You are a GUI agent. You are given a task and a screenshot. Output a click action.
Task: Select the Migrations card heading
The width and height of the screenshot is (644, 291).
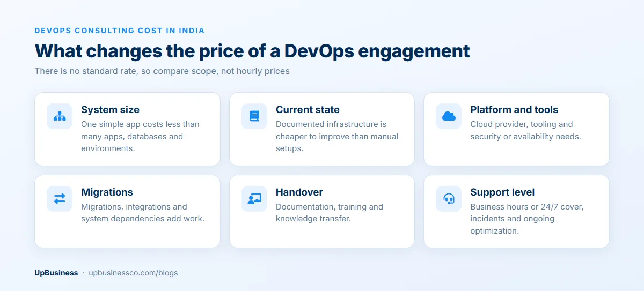(x=107, y=192)
